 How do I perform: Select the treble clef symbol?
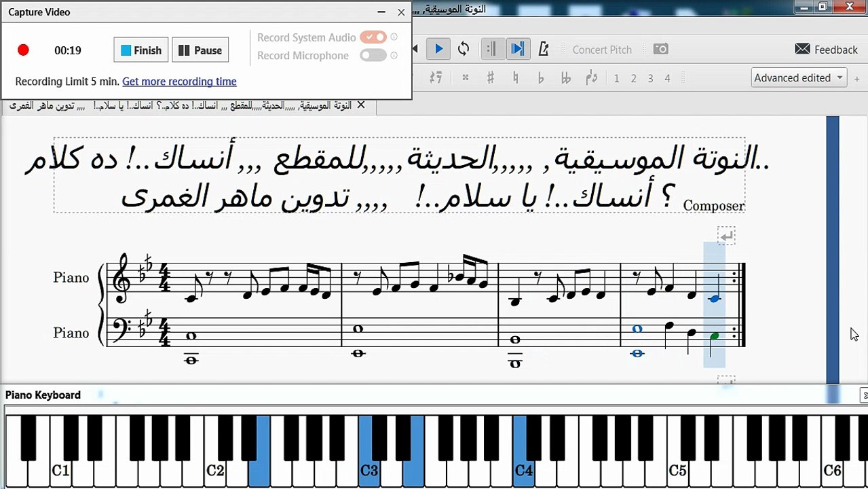122,277
